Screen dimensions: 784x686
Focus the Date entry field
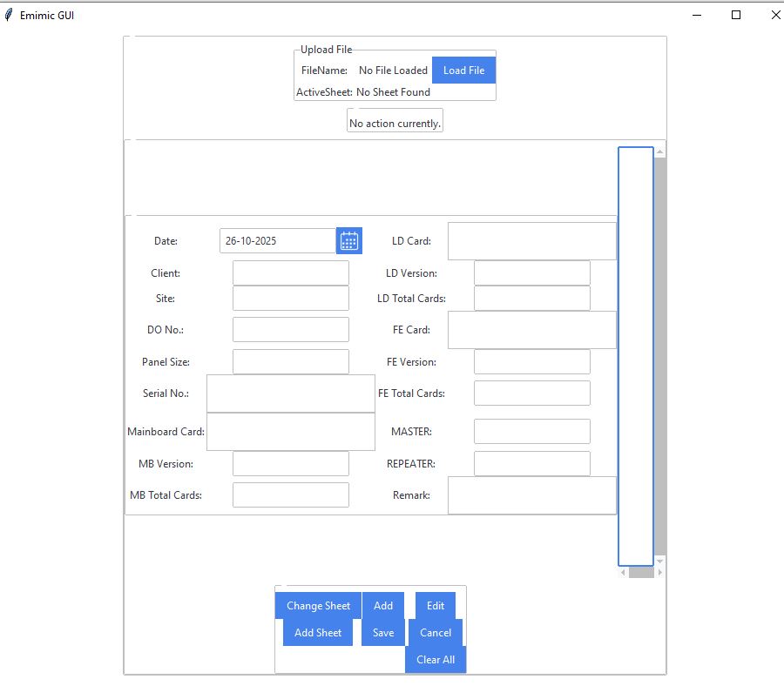click(x=277, y=241)
